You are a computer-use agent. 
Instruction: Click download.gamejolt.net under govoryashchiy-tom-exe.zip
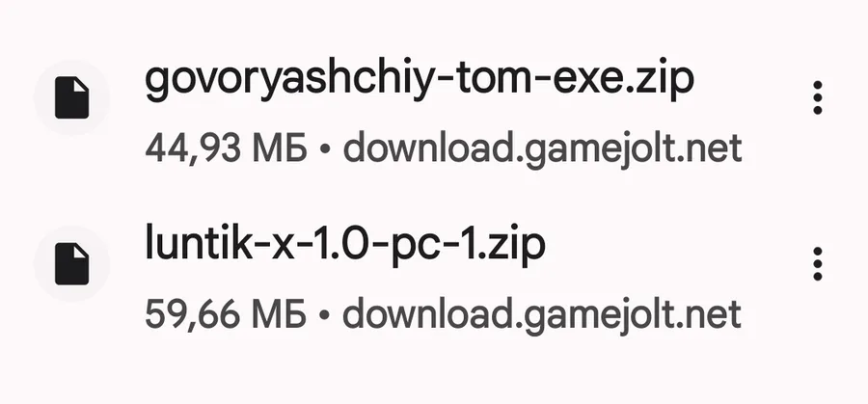pos(542,149)
